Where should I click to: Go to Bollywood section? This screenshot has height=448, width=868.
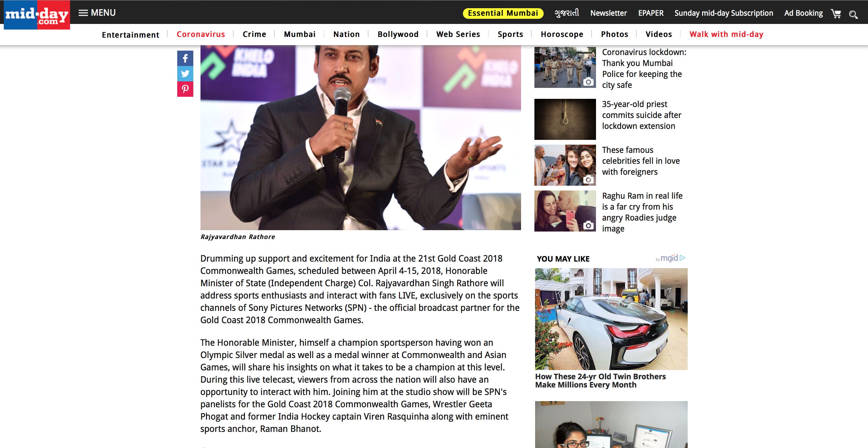398,34
